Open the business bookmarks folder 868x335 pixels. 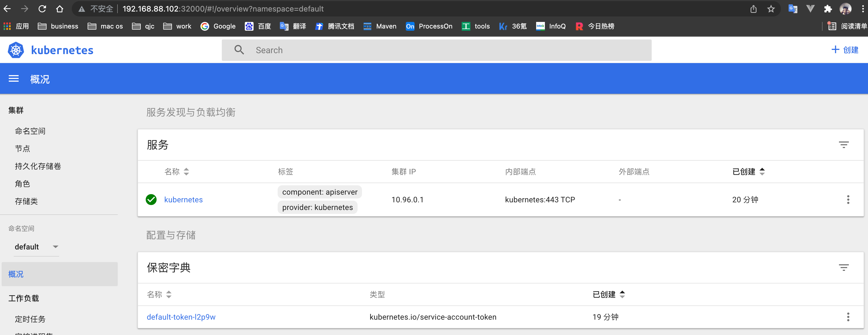coord(58,26)
